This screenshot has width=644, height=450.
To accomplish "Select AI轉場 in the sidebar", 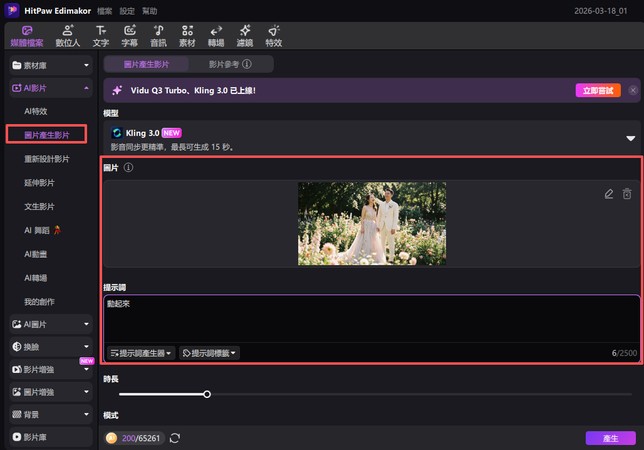I will [36, 278].
